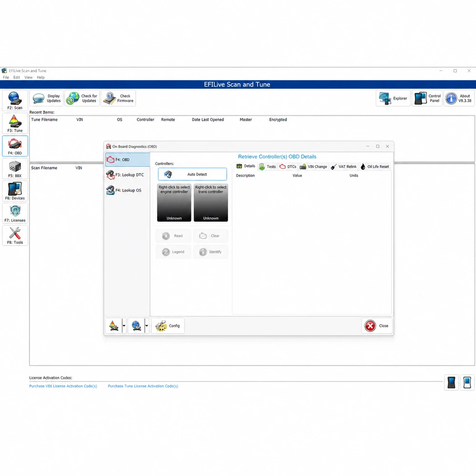Image resolution: width=476 pixels, height=476 pixels.
Task: Switch to the Details tab
Action: coord(246,166)
